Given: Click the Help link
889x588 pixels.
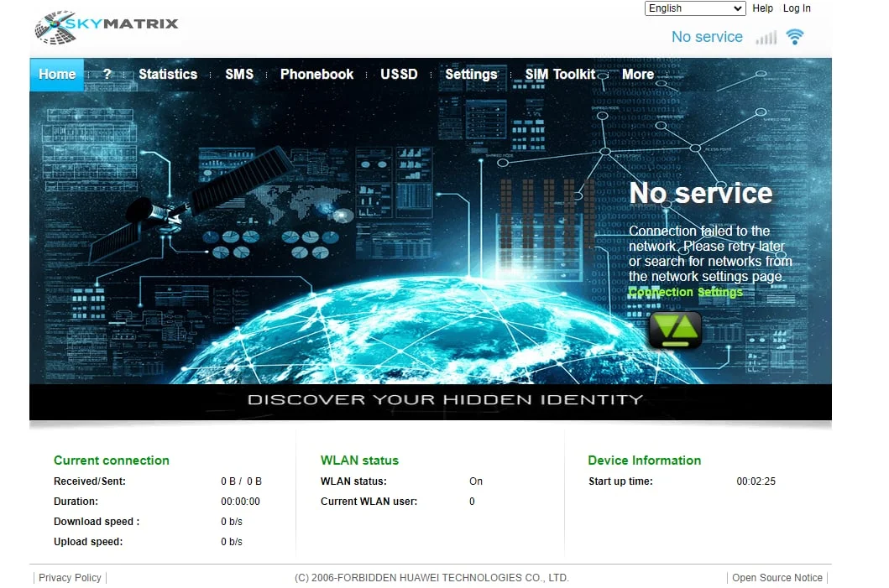Looking at the screenshot, I should coord(762,8).
